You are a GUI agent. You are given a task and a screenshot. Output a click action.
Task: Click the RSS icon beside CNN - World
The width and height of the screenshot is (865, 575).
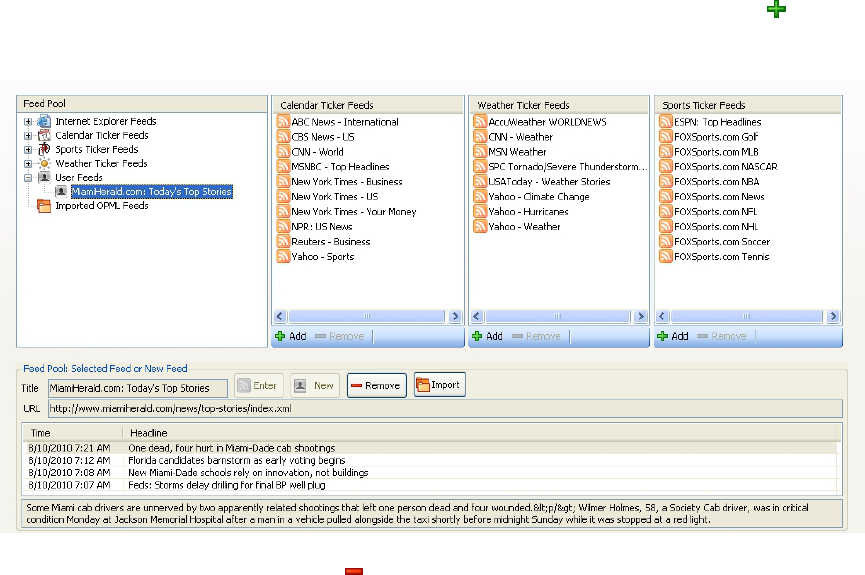coord(283,152)
